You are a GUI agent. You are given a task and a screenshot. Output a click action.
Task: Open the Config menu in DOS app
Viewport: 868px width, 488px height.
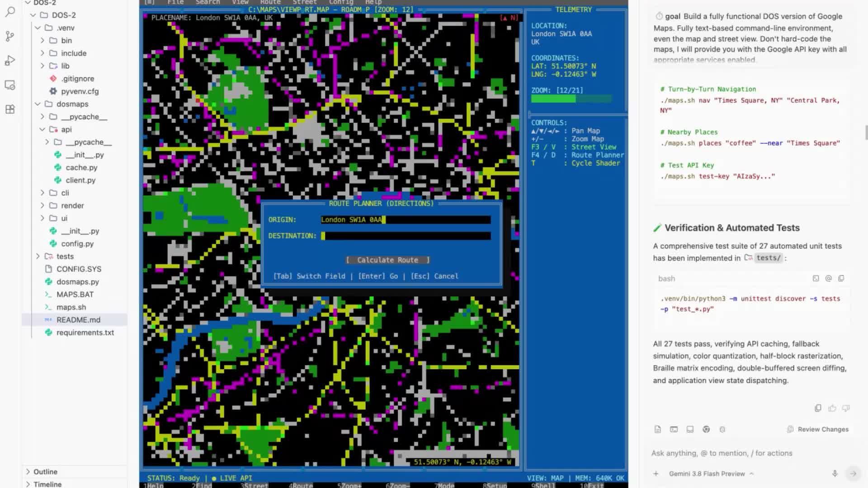click(341, 2)
